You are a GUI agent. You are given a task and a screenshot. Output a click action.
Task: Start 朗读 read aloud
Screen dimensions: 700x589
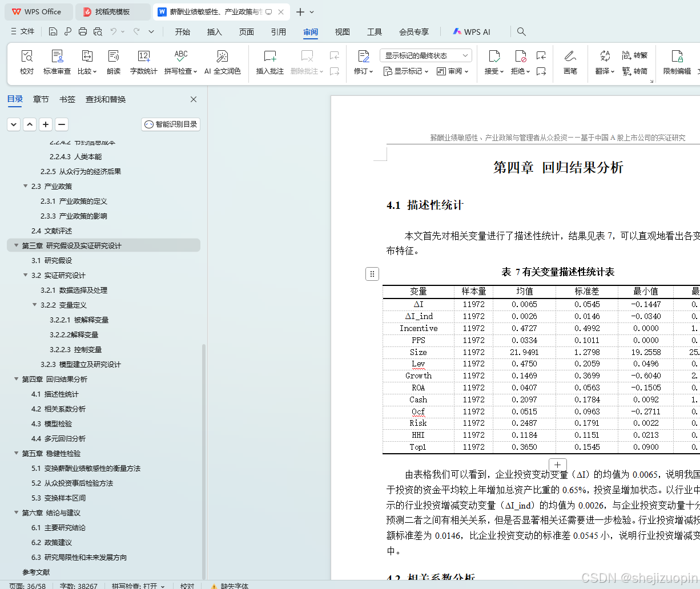coord(114,62)
